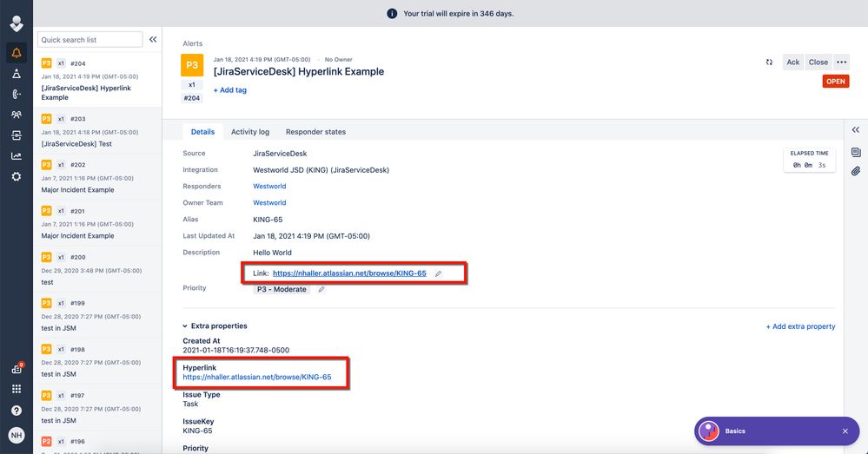Viewport: 868px width, 454px height.
Task: Collapse the alert list panel
Action: point(153,39)
